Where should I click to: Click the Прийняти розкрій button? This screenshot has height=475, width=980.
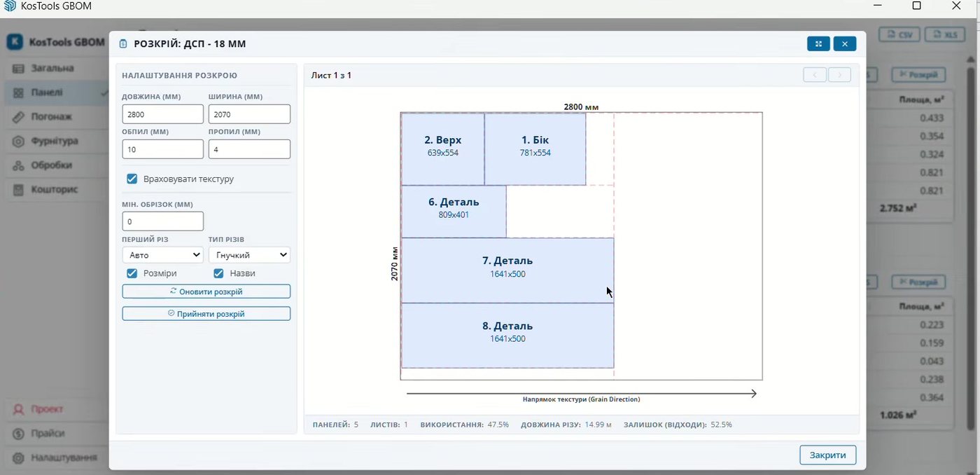click(206, 314)
